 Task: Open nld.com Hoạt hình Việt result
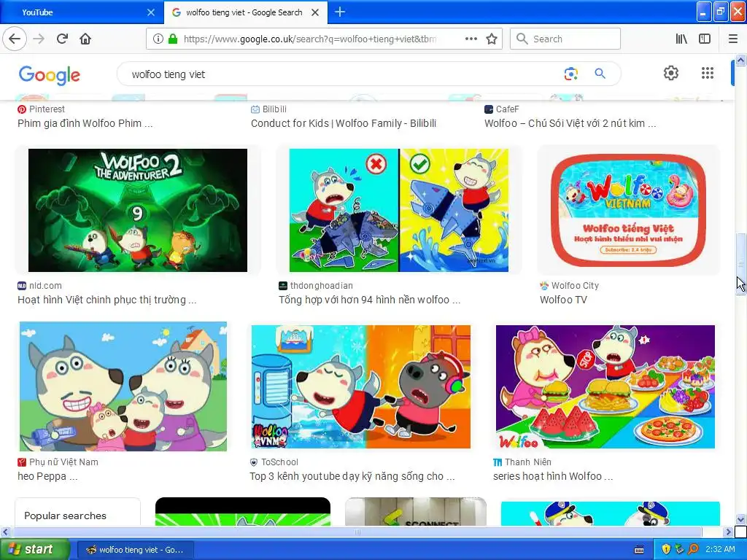(x=107, y=300)
